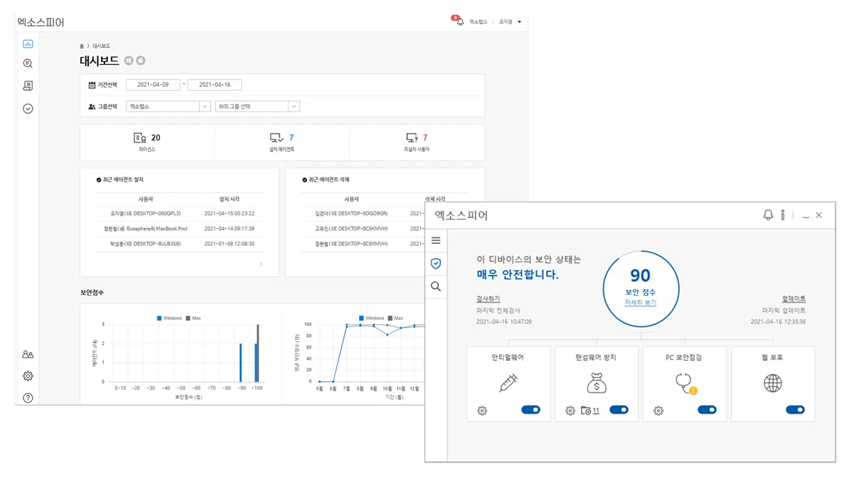Click the notification bell with red badge
The width and height of the screenshot is (868, 483).
tap(459, 21)
